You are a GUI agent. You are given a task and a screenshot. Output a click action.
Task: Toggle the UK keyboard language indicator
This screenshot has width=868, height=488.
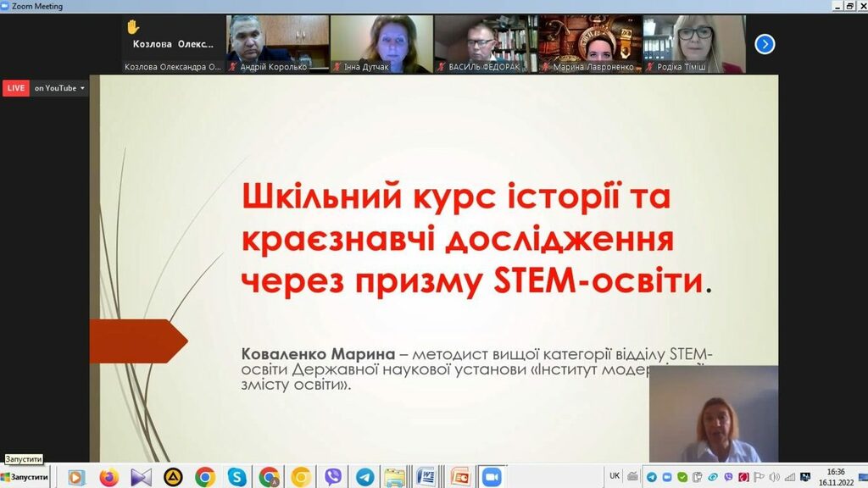click(x=615, y=476)
